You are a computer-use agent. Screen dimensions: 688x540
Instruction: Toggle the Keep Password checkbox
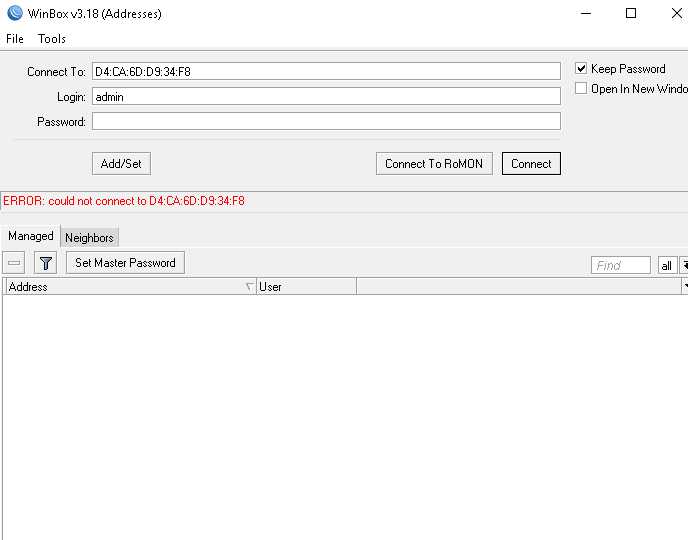[581, 68]
